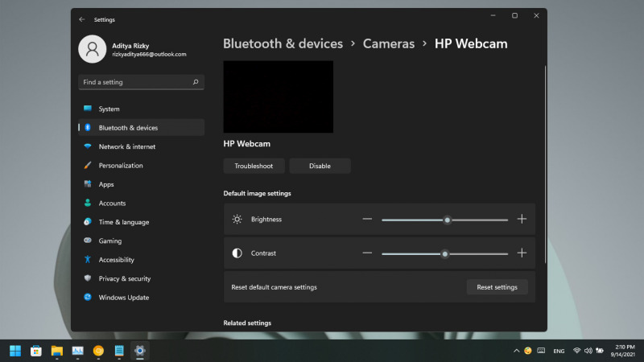The image size is (644, 362).
Task: Open Personalization settings
Action: point(142,166)
